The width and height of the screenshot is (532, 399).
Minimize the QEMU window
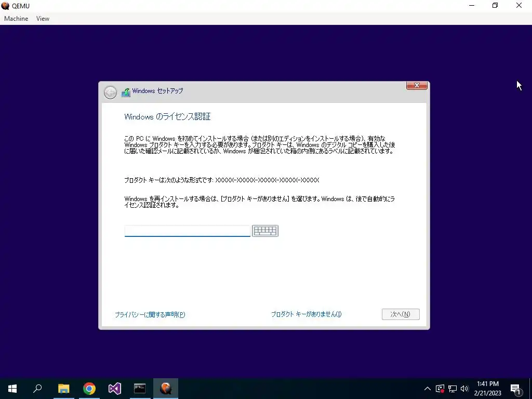pos(472,5)
